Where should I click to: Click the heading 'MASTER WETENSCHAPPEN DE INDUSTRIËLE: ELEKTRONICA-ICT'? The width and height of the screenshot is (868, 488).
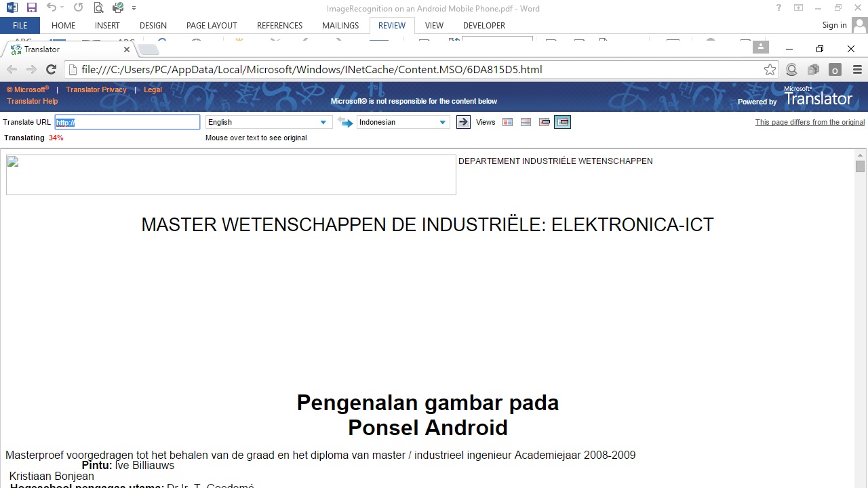coord(428,225)
